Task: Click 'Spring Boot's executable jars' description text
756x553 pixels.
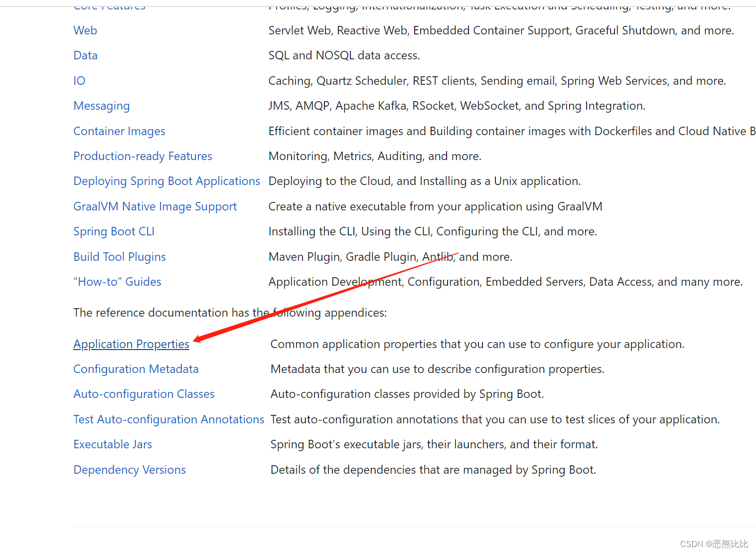Action: (x=434, y=444)
